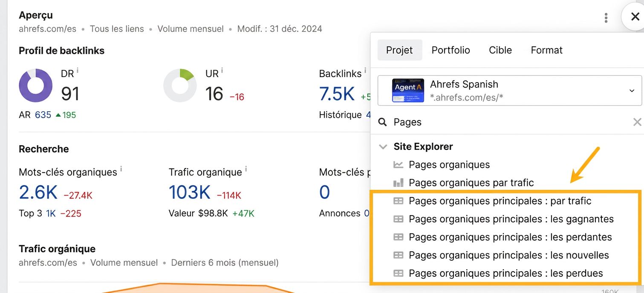Choose Pages organiques principales : les gagnantes
Image resolution: width=644 pixels, height=293 pixels.
(511, 219)
